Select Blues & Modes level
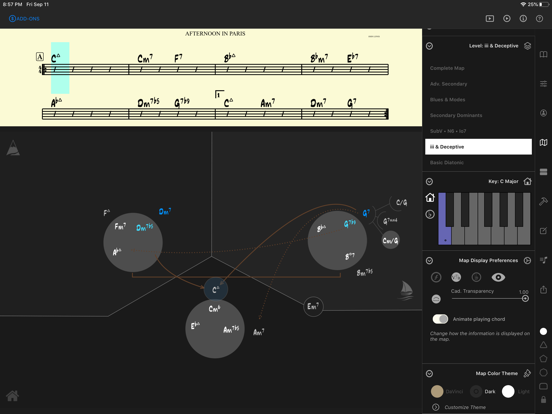The height and width of the screenshot is (414, 552). point(478,100)
